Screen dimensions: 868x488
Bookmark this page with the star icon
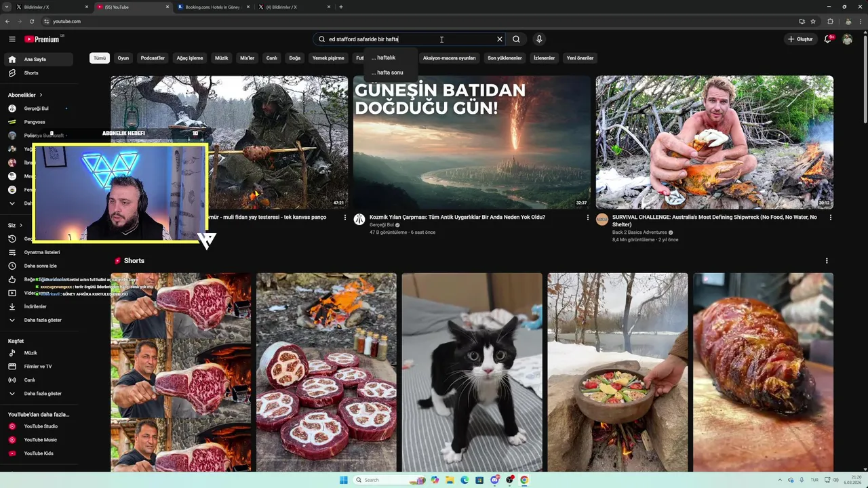tap(813, 21)
